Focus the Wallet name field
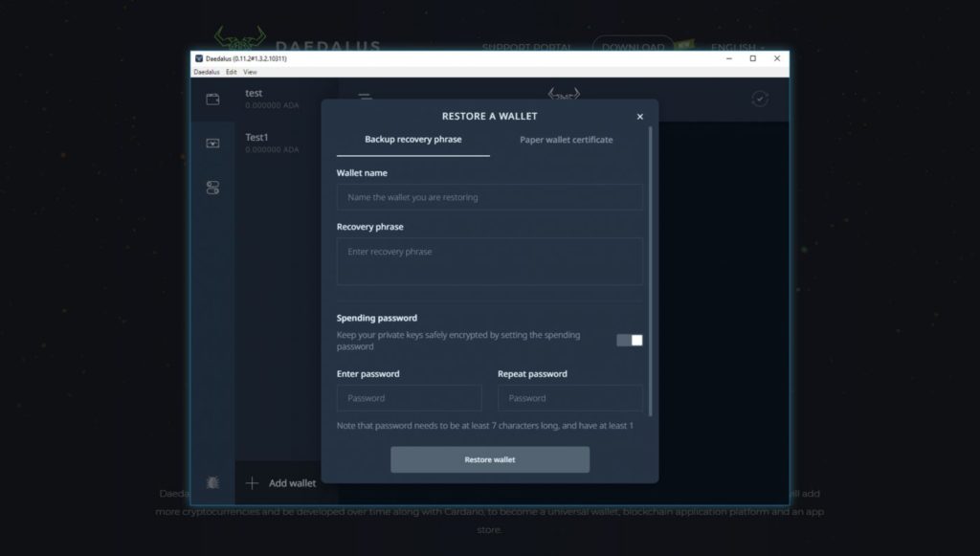 [x=490, y=197]
